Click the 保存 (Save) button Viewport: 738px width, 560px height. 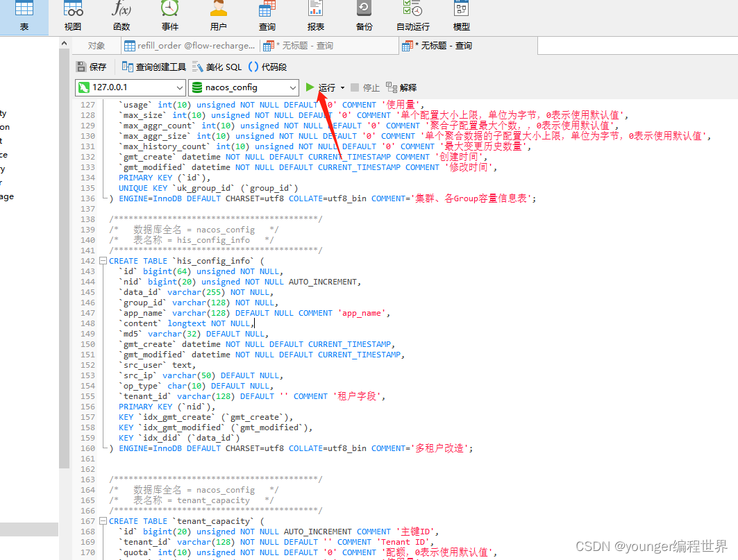pos(92,67)
